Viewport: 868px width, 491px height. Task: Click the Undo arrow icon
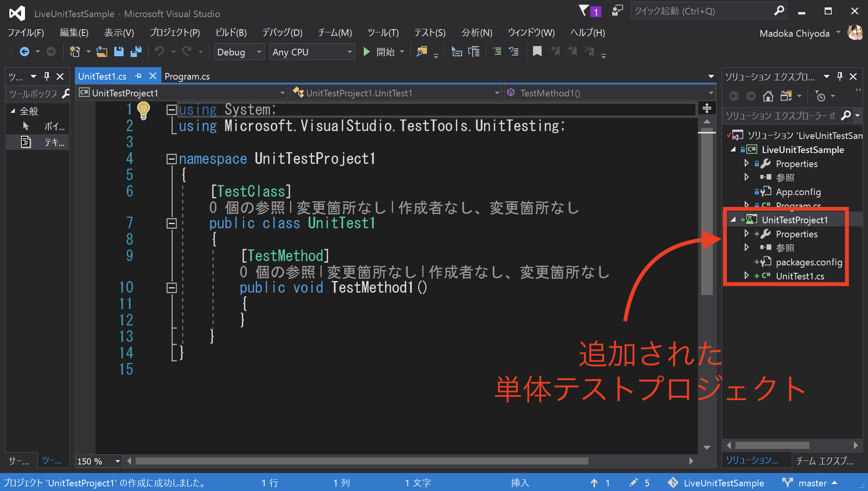(159, 52)
